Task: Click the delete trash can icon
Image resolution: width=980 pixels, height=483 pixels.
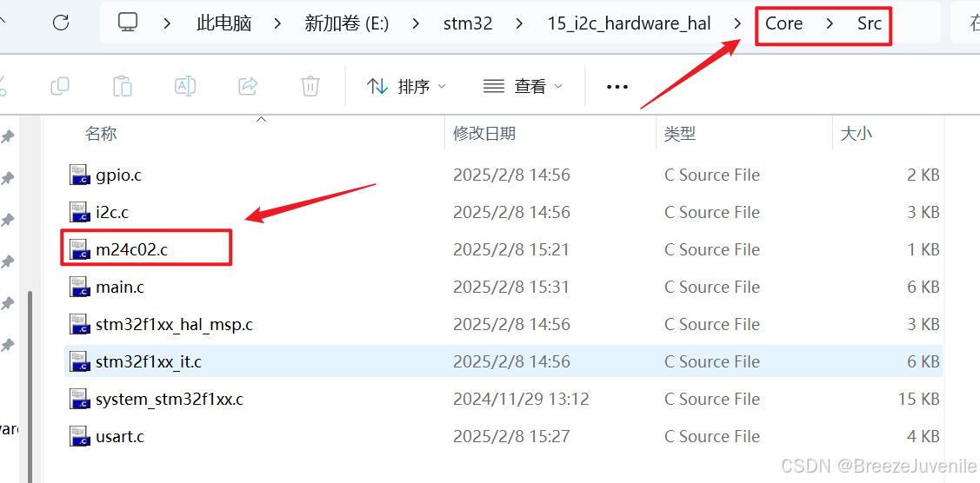Action: point(310,86)
